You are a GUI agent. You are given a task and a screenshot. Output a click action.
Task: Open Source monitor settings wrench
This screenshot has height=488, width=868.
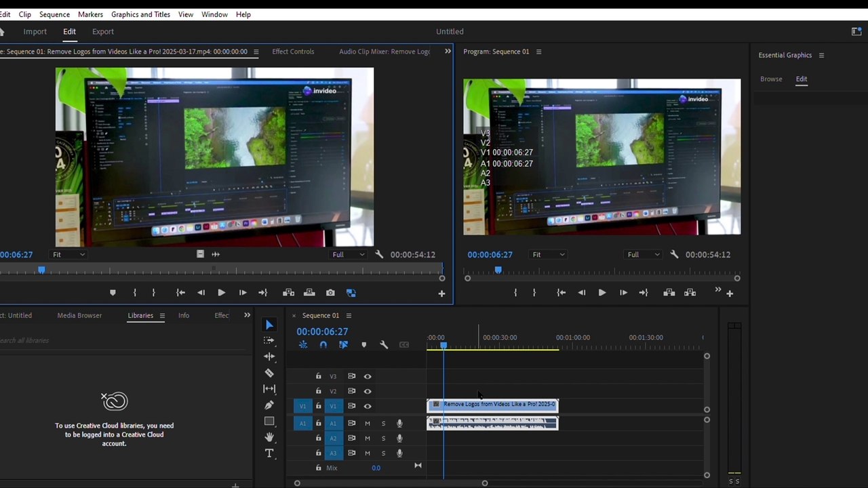coord(379,254)
